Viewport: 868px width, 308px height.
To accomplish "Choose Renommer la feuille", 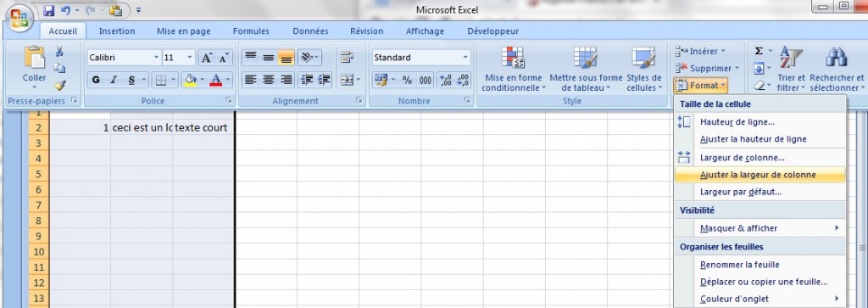I will [760, 265].
